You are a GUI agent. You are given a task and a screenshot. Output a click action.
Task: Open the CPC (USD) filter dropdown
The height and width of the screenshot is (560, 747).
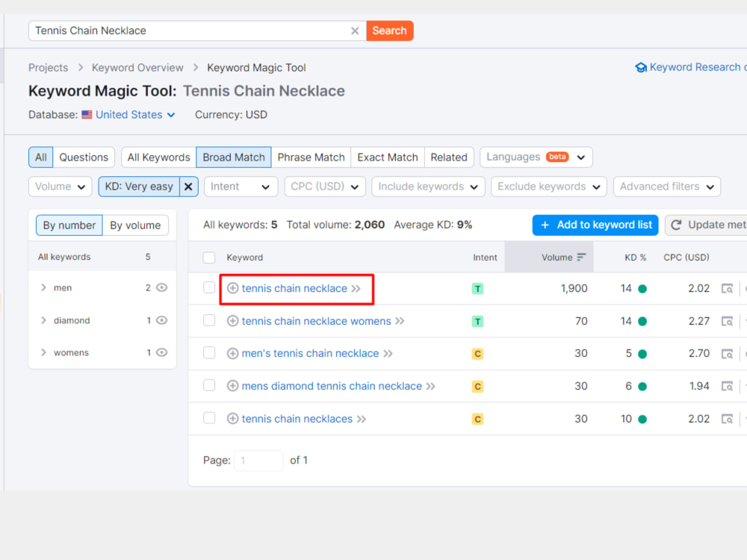(325, 187)
